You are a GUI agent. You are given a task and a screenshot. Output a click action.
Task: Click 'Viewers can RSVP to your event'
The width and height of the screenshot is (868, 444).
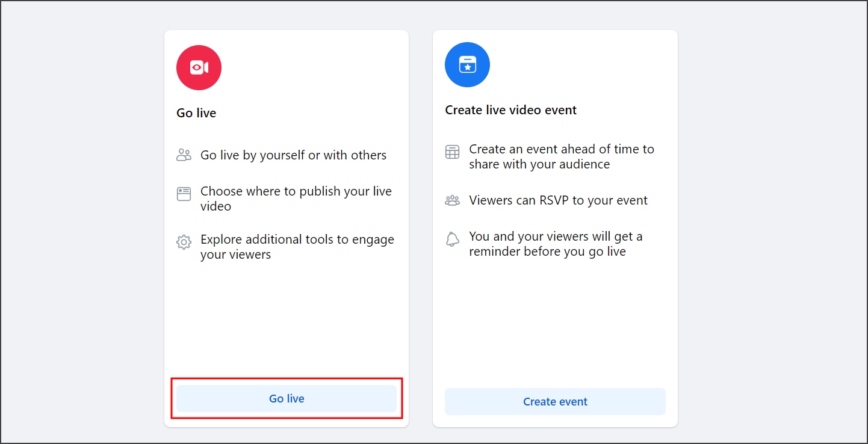coord(558,200)
